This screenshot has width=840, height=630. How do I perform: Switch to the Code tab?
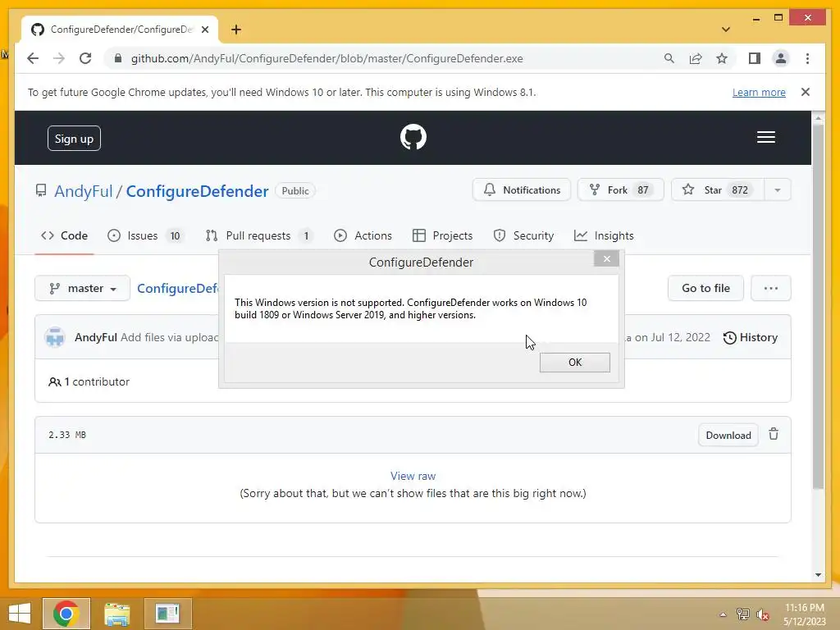[64, 235]
